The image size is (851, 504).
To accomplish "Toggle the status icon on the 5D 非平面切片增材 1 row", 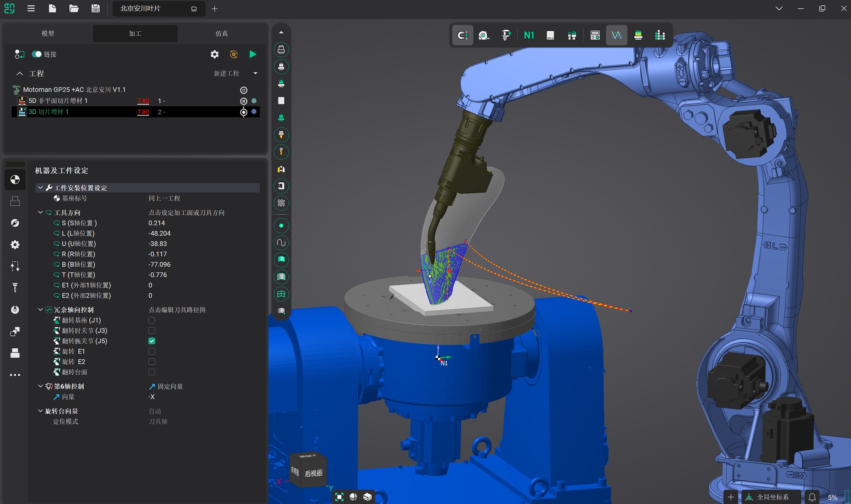I will pos(244,101).
